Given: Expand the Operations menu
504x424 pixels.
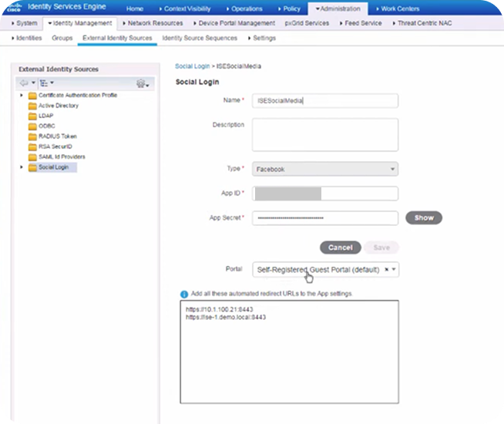Looking at the screenshot, I should coord(244,8).
